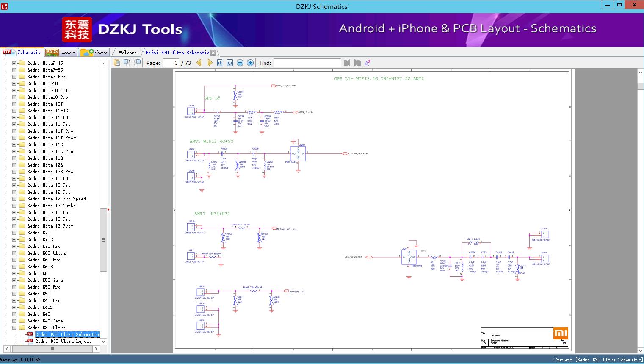Select Redmi K60 Pro entry
This screenshot has width=644, height=364.
[44, 260]
